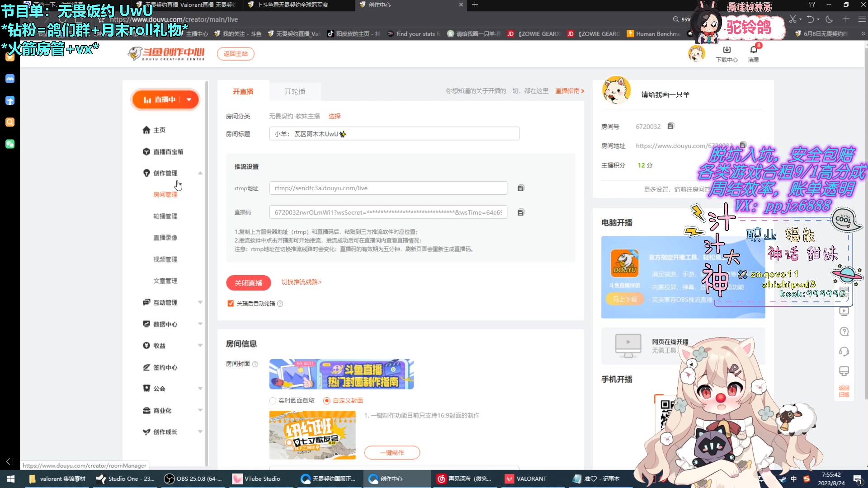Select the 自定义封面 radio option
Image resolution: width=868 pixels, height=488 pixels.
pyautogui.click(x=327, y=401)
